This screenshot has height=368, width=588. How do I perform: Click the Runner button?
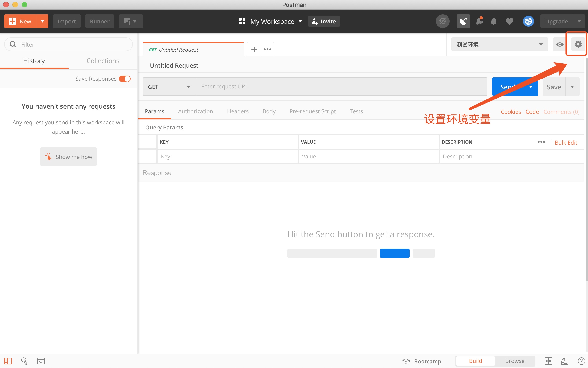point(100,21)
